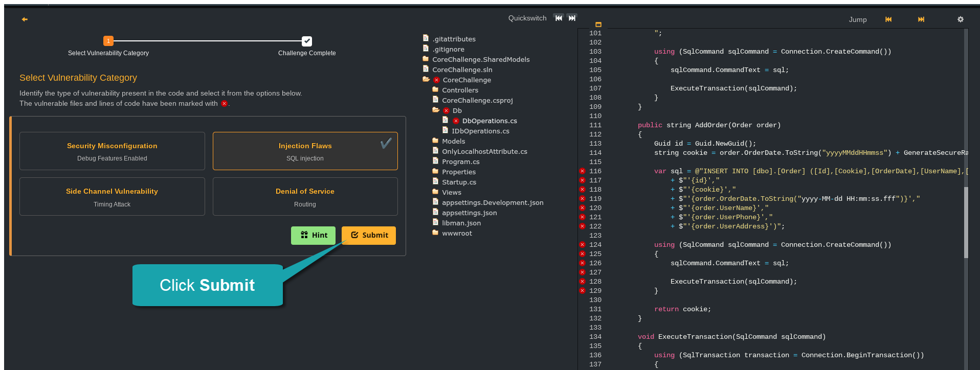Screen dimensions: 980x370
Task: Open the code viewer settings gear
Action: click(x=961, y=19)
